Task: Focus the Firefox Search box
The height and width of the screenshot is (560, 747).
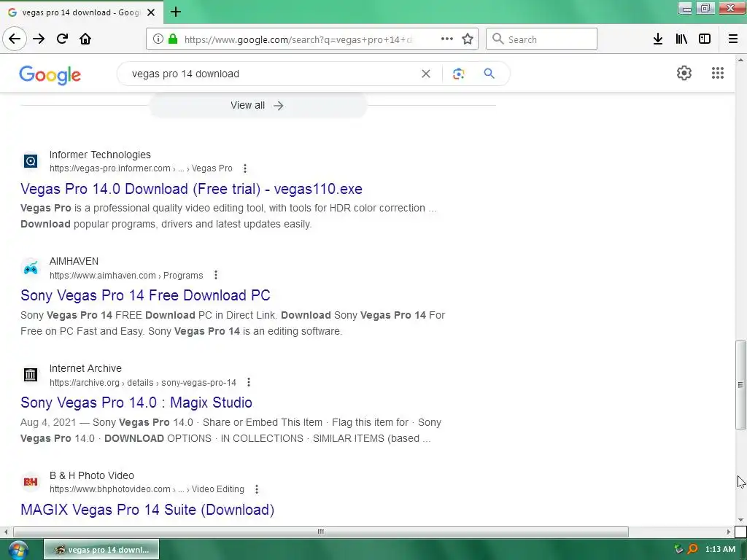Action: tap(542, 39)
